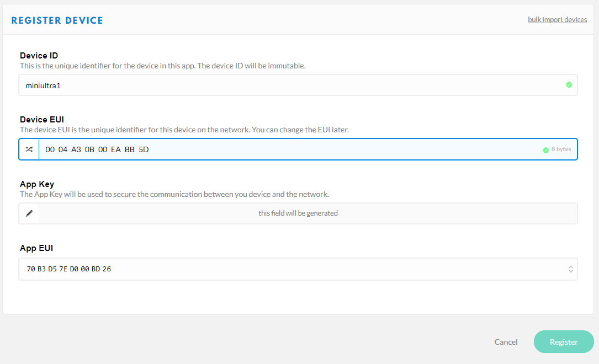
Task: Expand the App EUI dropdown arrows
Action: coord(570,269)
